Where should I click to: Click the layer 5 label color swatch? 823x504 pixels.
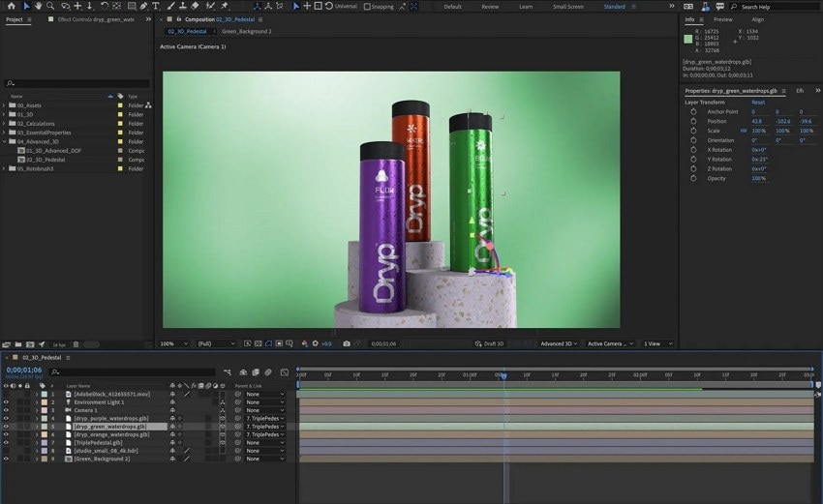click(x=45, y=427)
